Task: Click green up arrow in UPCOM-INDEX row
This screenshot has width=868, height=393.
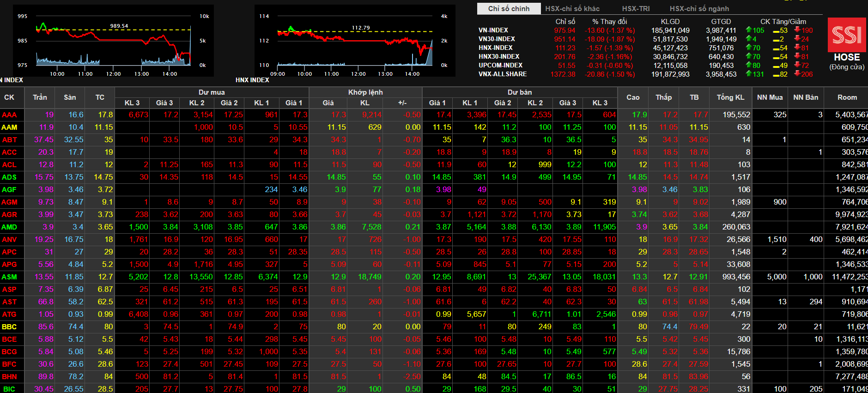Action: coord(749,65)
